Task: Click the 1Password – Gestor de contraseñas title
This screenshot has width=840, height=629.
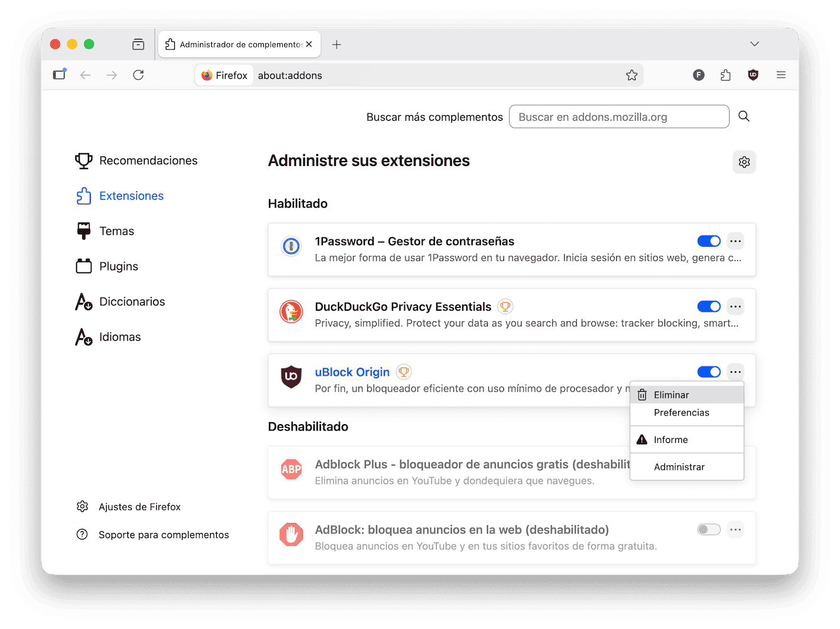Action: [x=414, y=241]
